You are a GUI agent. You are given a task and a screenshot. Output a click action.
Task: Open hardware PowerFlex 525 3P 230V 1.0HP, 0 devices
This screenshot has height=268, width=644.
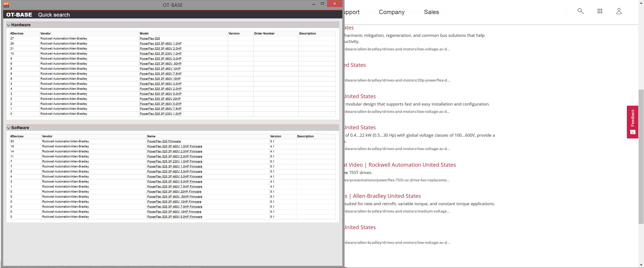[160, 114]
